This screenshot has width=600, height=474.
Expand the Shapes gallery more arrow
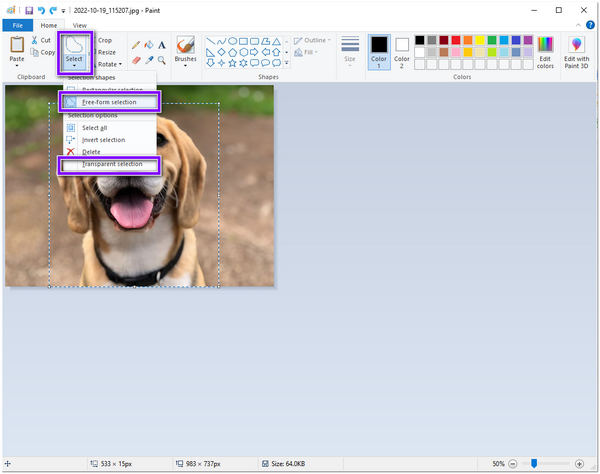coord(287,63)
